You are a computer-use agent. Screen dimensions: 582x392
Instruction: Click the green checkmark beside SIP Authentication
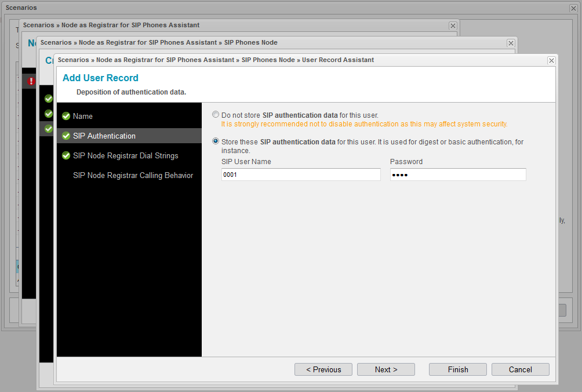pos(66,136)
